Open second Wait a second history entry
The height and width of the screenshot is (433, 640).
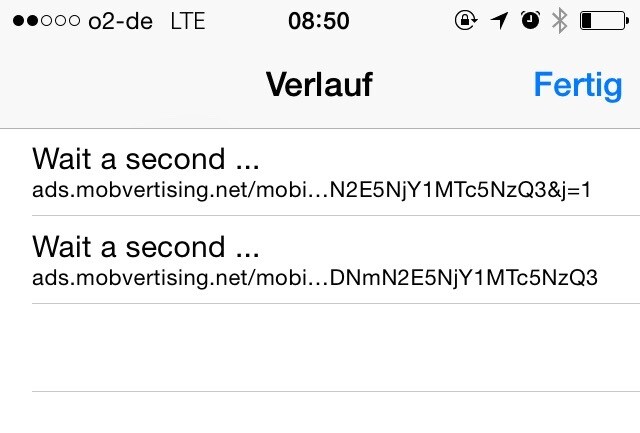(320, 260)
